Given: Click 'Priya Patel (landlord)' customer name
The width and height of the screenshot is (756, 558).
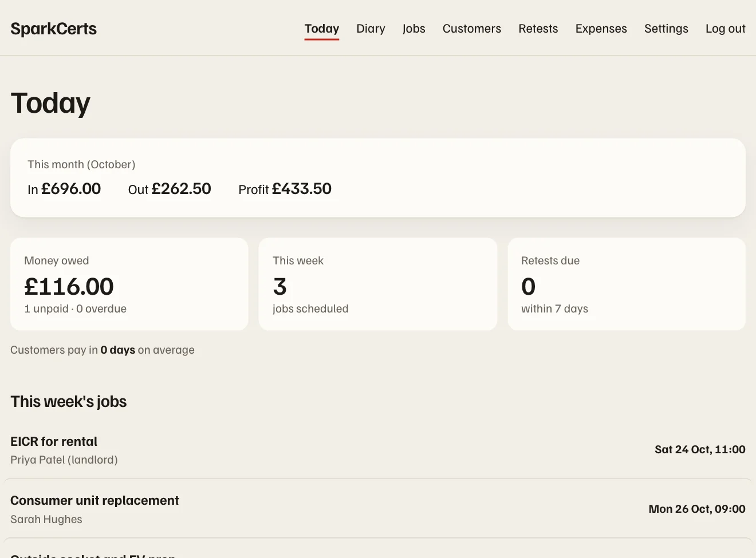Looking at the screenshot, I should 64,460.
